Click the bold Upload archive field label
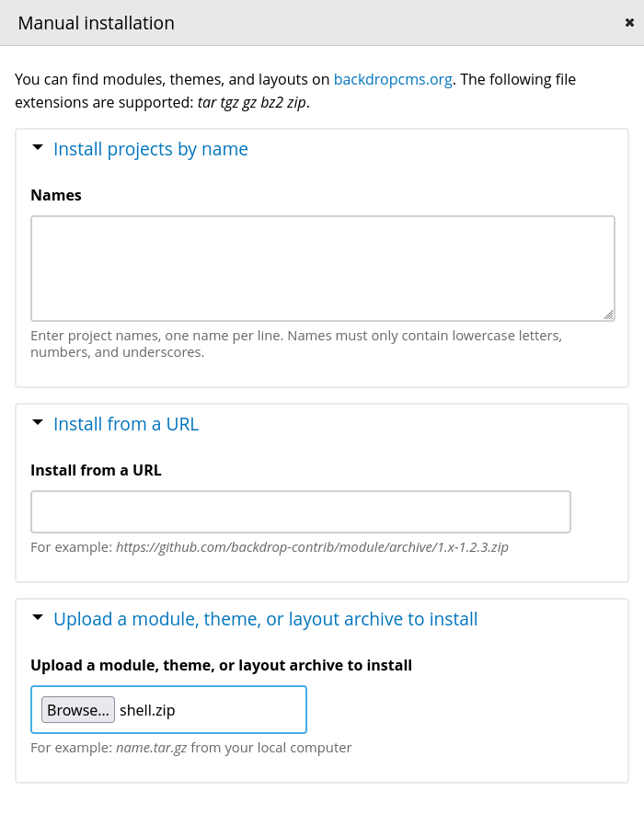The image size is (644, 837). coord(221,665)
